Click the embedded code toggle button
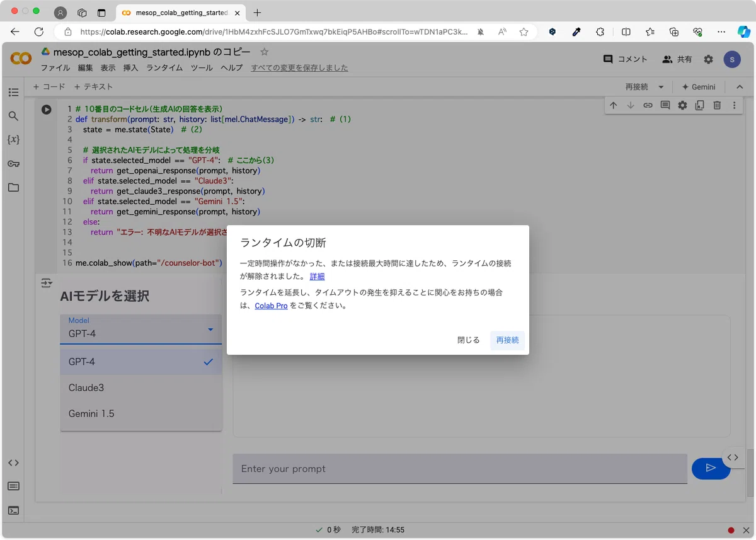Viewport: 756px width, 540px height. [732, 457]
